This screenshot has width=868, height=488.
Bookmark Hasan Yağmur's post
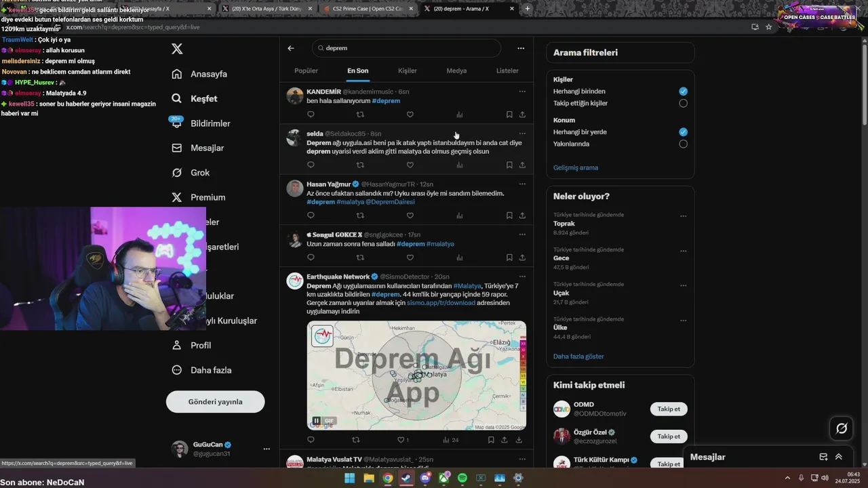pos(509,216)
